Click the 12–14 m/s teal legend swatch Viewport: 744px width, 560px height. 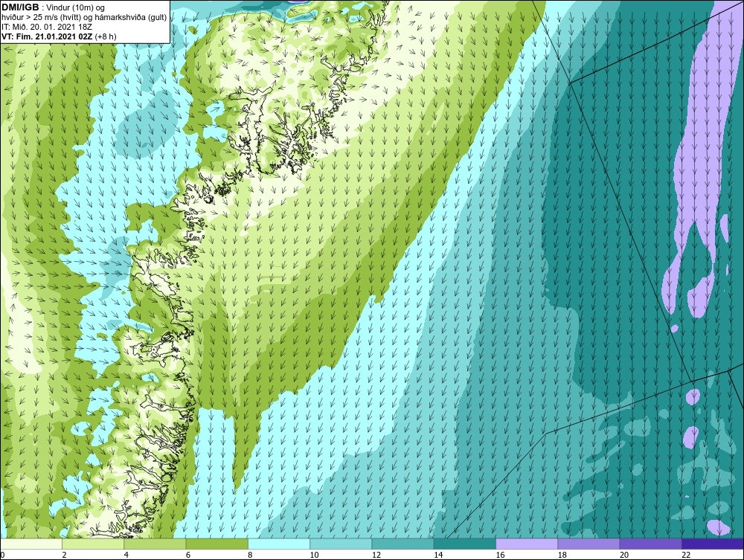403,544
